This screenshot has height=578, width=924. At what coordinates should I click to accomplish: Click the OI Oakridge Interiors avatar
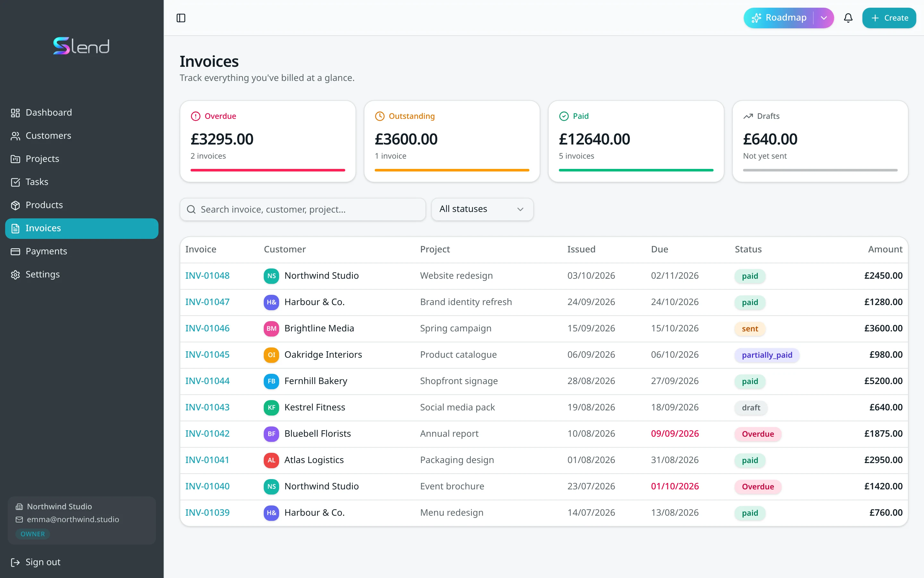[x=271, y=355]
